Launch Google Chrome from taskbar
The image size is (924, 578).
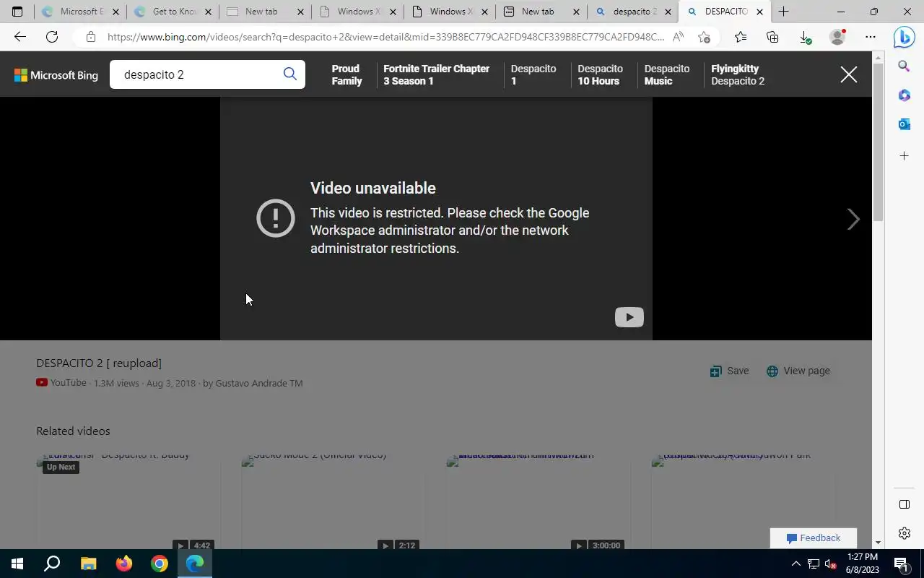(x=160, y=564)
